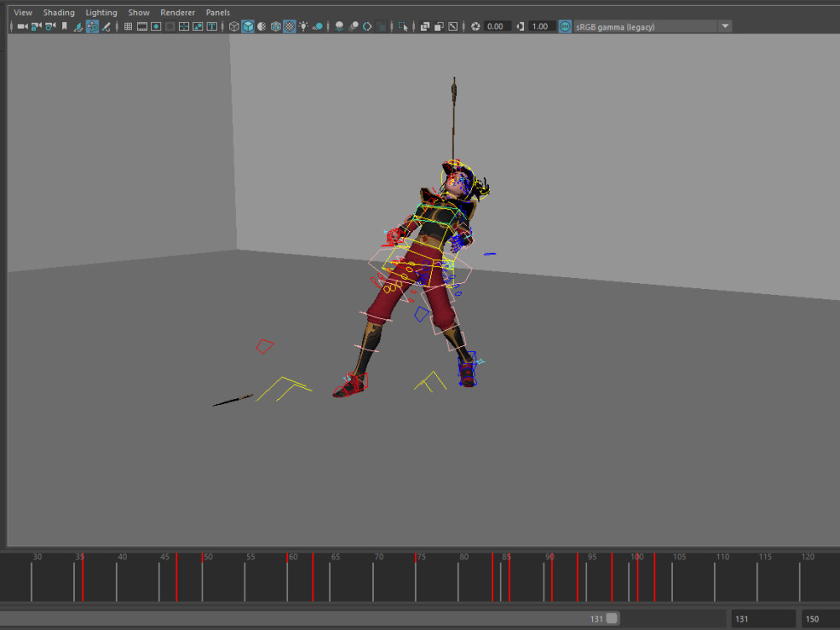Click the animation end time field 150
This screenshot has height=630, width=840.
(820, 619)
